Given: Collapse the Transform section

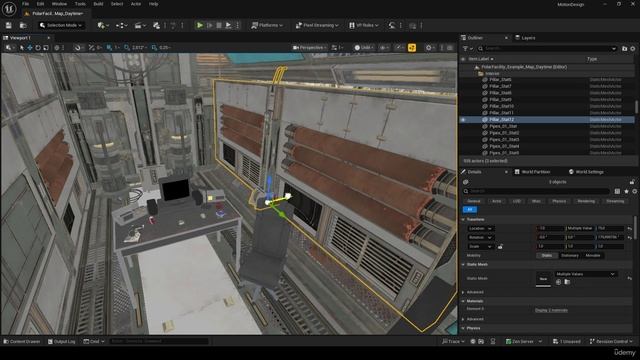Looking at the screenshot, I should 463,220.
